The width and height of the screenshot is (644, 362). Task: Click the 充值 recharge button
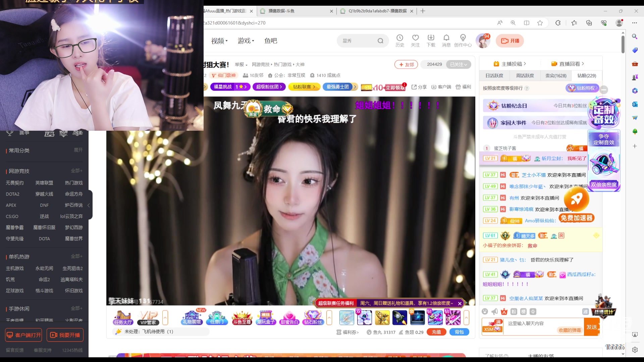(x=436, y=332)
